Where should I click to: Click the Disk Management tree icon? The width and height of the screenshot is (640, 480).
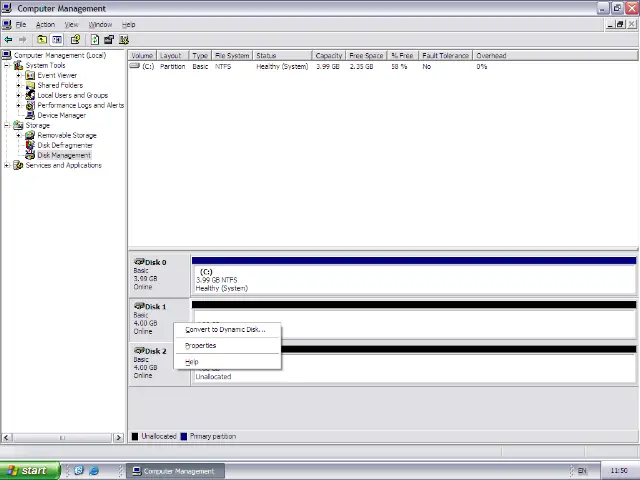[30, 155]
